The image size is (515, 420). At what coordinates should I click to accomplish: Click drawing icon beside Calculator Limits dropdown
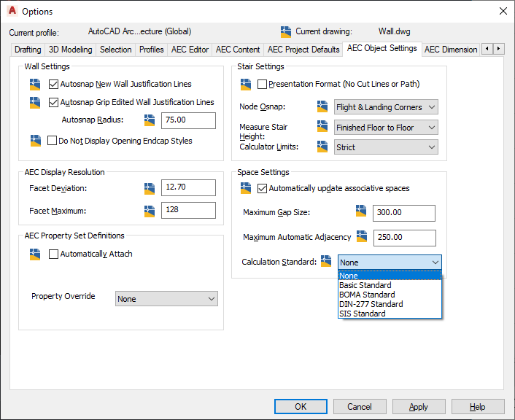pos(322,147)
